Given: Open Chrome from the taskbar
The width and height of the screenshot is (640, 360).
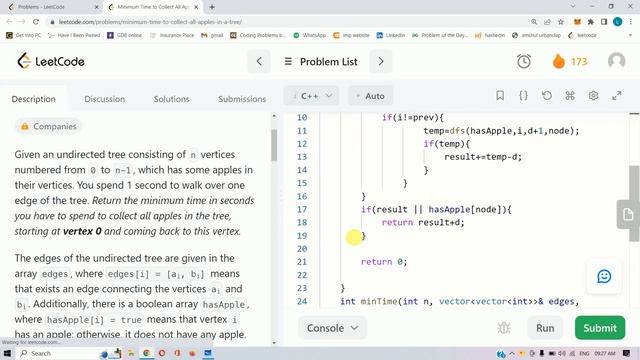Looking at the screenshot, I should pyautogui.click(x=146, y=353).
